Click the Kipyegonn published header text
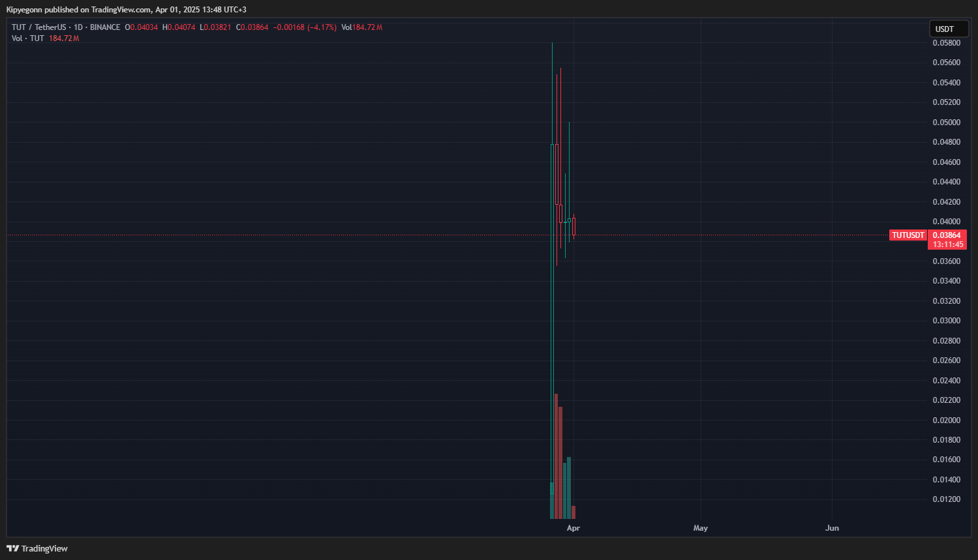This screenshot has width=978, height=560. pyautogui.click(x=127, y=10)
